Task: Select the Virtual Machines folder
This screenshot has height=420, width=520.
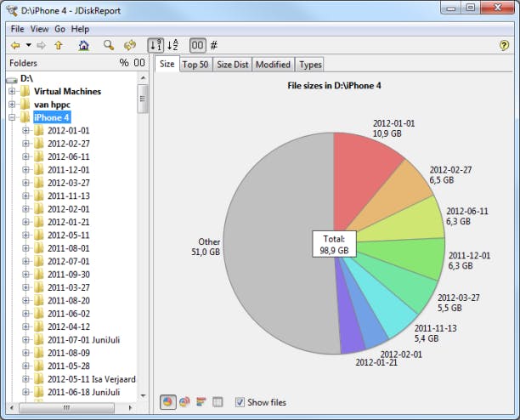Action: (67, 91)
